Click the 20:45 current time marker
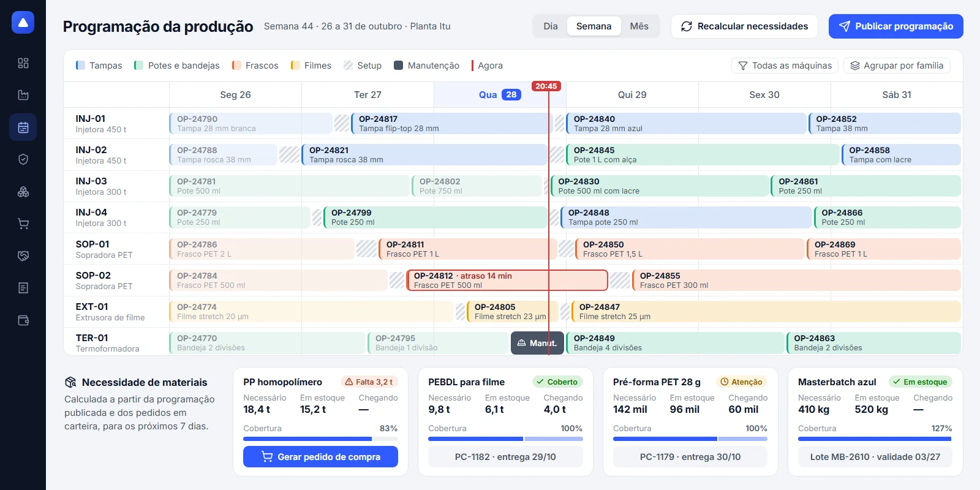Viewport: 980px width, 490px height. [x=546, y=86]
